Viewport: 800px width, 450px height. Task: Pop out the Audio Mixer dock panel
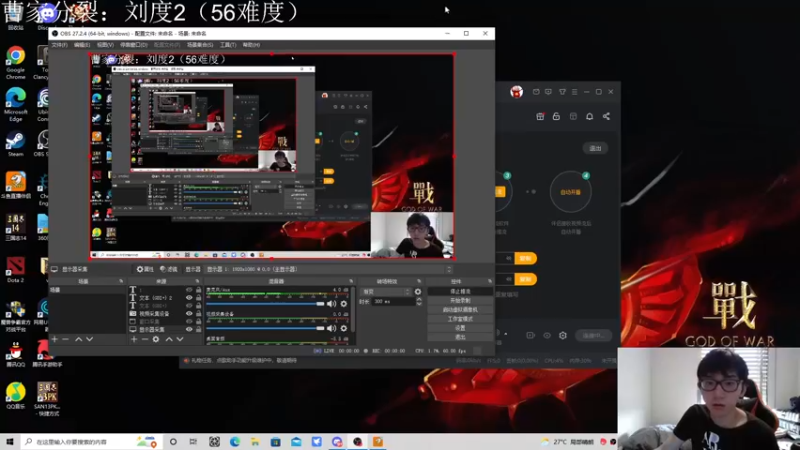coord(351,281)
